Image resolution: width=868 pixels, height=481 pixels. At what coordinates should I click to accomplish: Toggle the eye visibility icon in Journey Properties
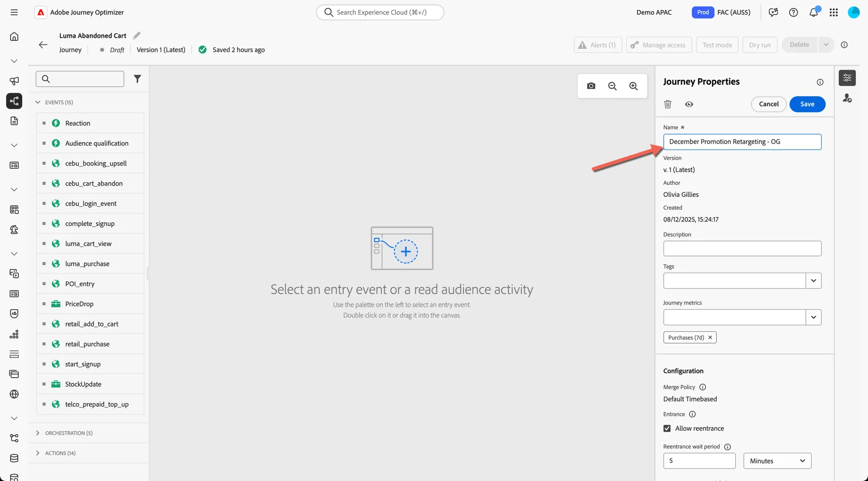[x=689, y=104]
